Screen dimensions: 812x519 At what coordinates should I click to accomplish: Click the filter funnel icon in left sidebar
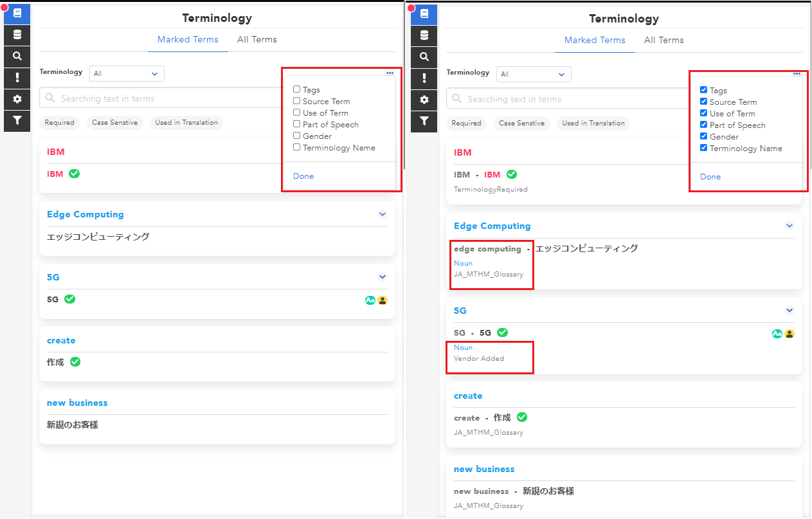[x=17, y=120]
